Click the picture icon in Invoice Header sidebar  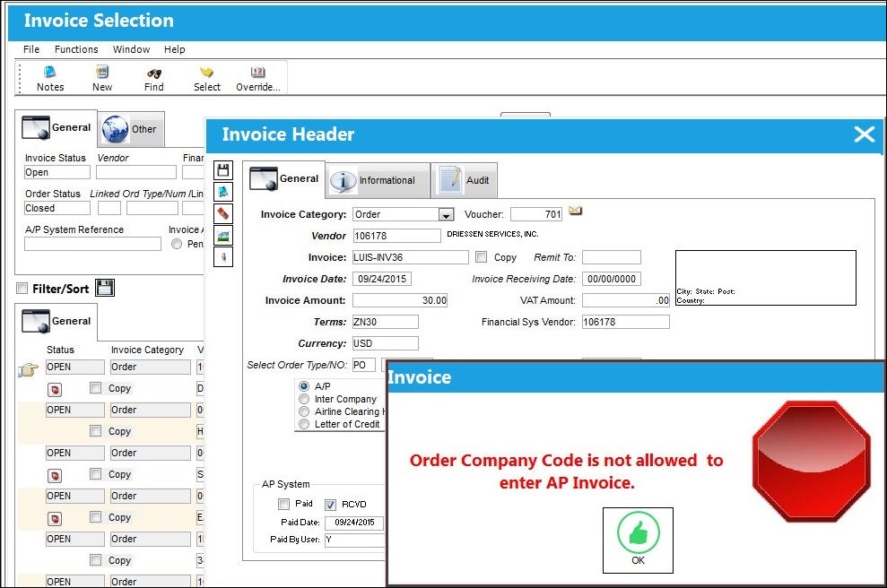click(223, 235)
